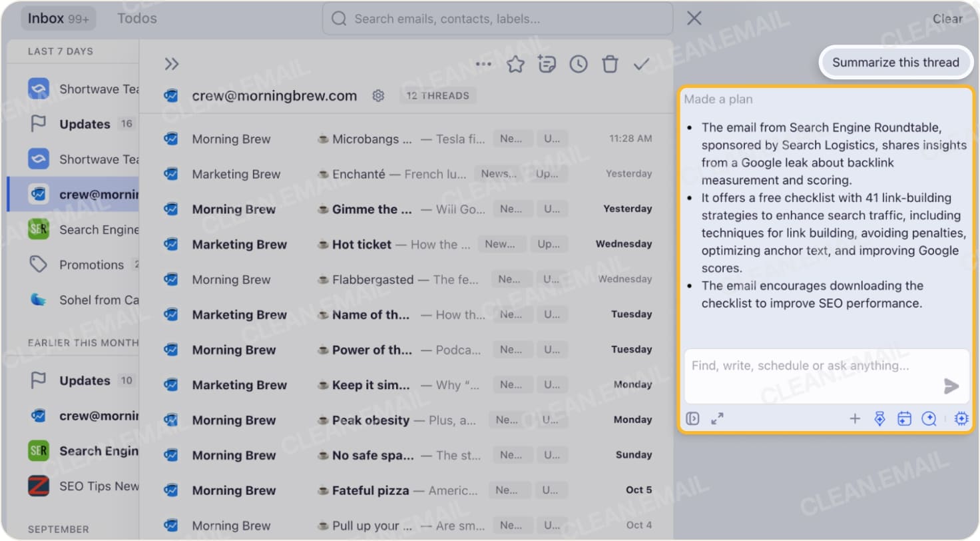The height and width of the screenshot is (541, 980).
Task: Open the more options ellipsis menu
Action: click(x=483, y=63)
